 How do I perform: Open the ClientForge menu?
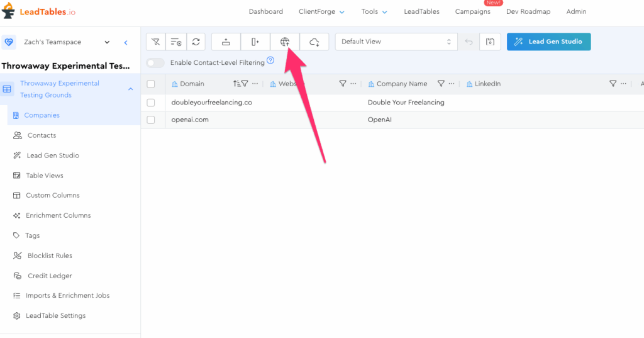coord(321,11)
